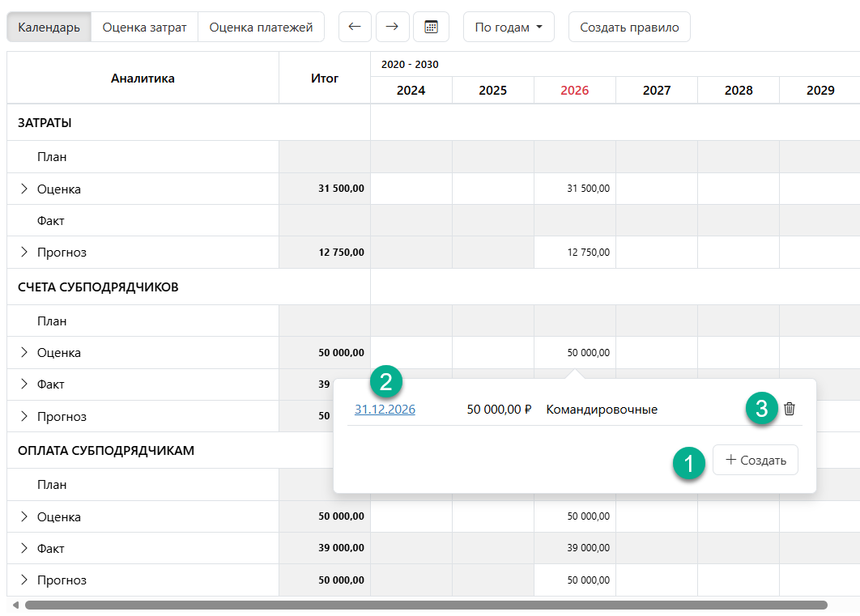860x616 pixels.
Task: Open the 31.12.2026 date link
Action: point(385,410)
